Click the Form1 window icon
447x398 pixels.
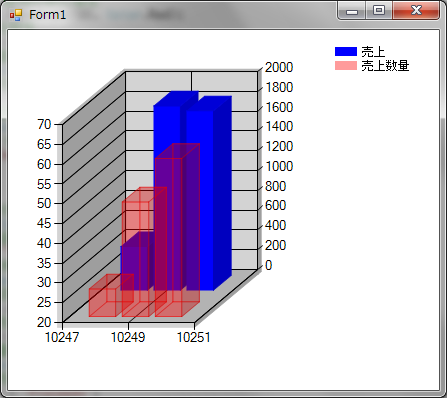tap(16, 15)
